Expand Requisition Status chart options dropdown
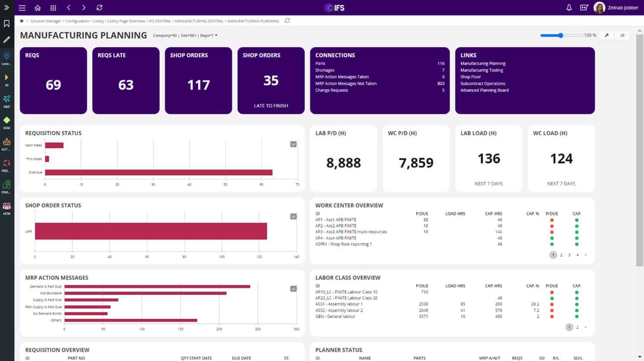 [x=293, y=144]
